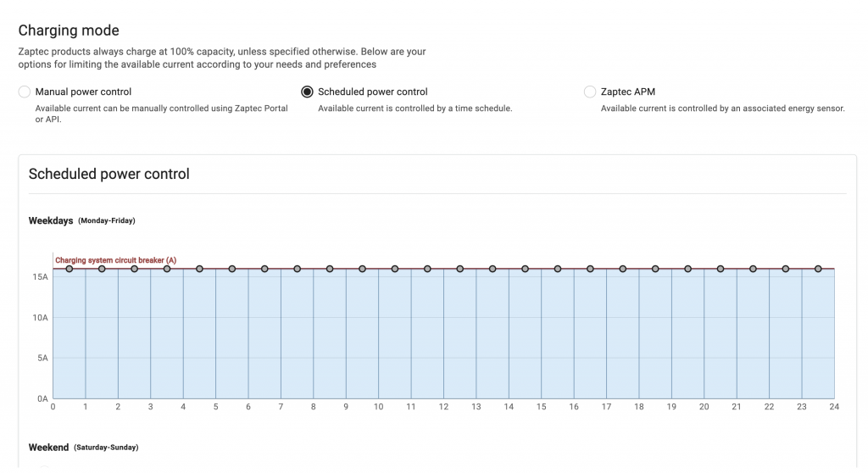Click the weekday handle between hours 18 and 19

point(655,269)
